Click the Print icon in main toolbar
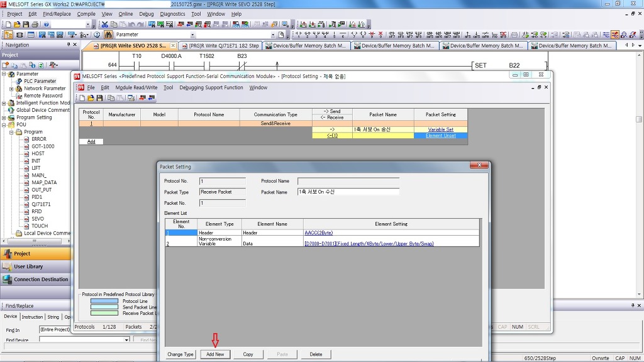Viewport: 644px width, 362px height. pos(35,25)
